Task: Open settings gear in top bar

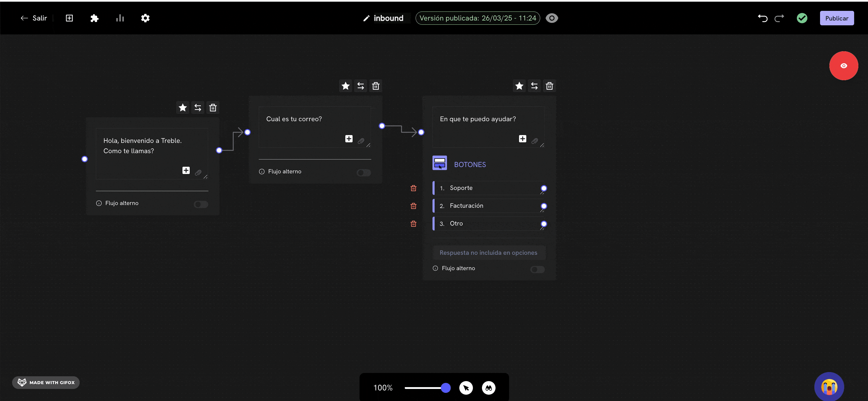Action: [145, 18]
